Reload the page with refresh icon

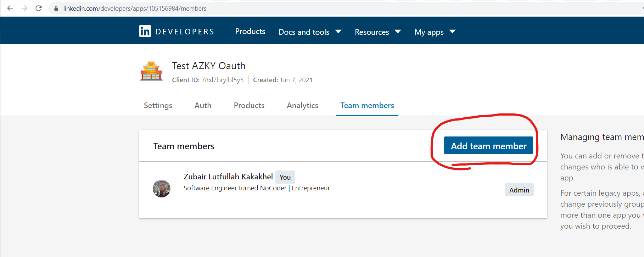(x=39, y=8)
